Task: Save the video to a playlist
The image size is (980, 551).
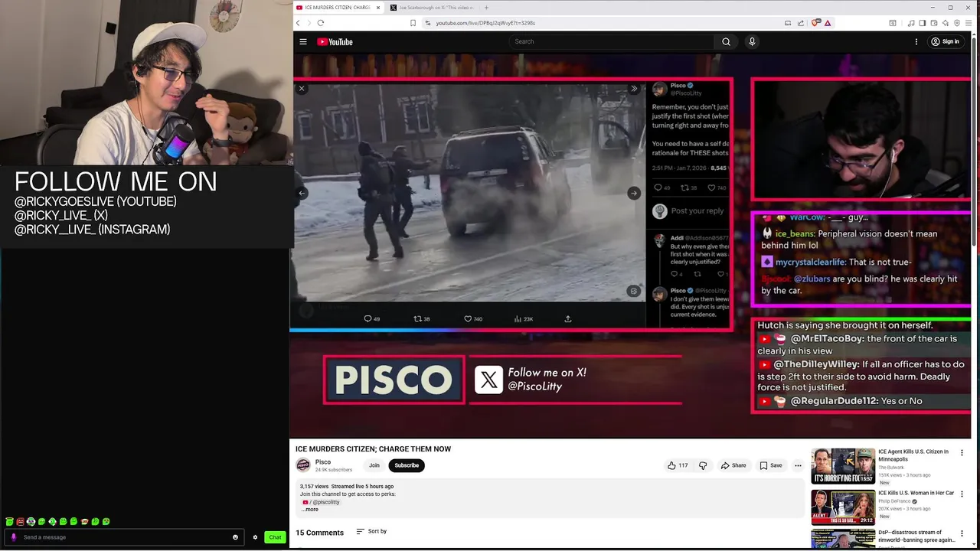Action: [x=771, y=465]
